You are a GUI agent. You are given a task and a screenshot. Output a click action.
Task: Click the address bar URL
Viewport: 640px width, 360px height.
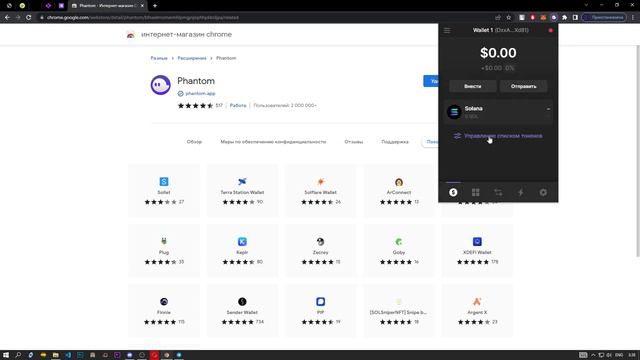[x=143, y=18]
